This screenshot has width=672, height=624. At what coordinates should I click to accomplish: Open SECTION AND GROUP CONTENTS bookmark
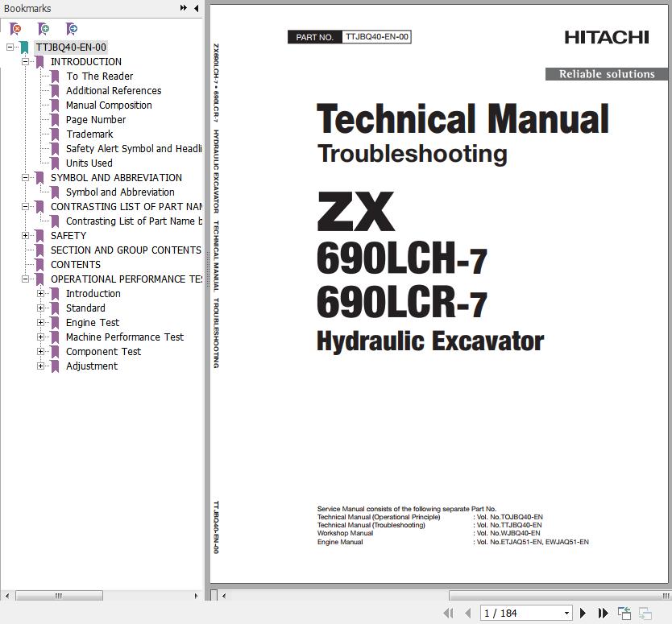point(126,250)
